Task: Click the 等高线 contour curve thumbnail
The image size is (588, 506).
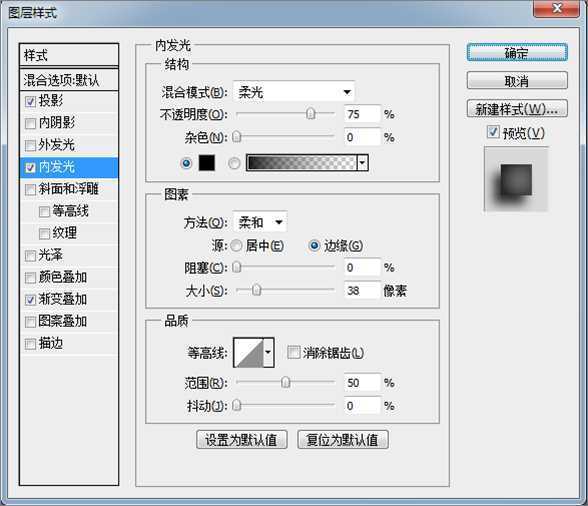Action: [249, 352]
